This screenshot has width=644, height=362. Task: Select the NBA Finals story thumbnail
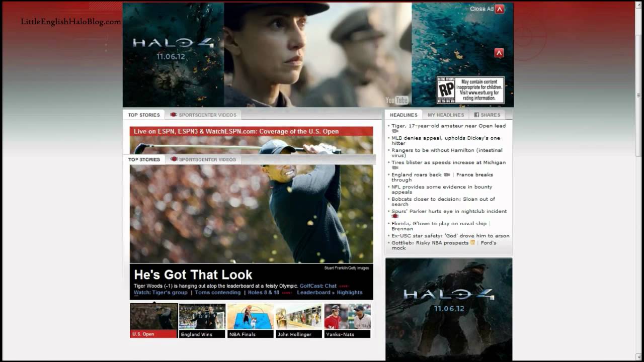coord(251,320)
